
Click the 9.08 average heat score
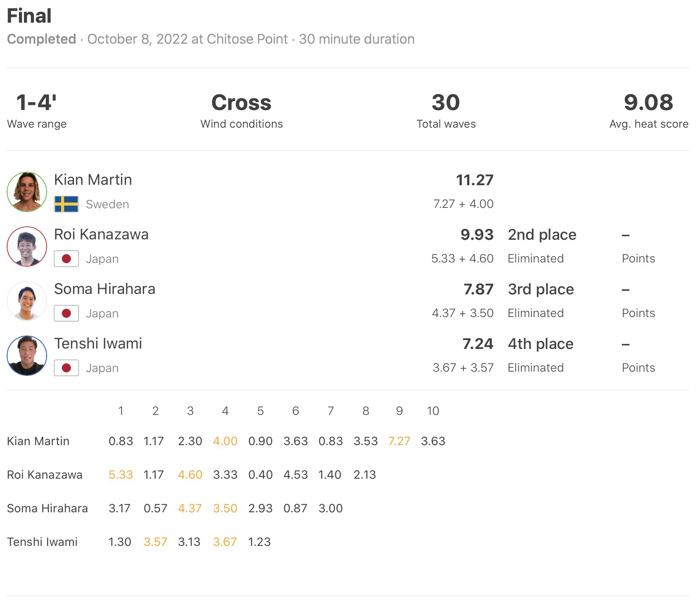(x=648, y=103)
